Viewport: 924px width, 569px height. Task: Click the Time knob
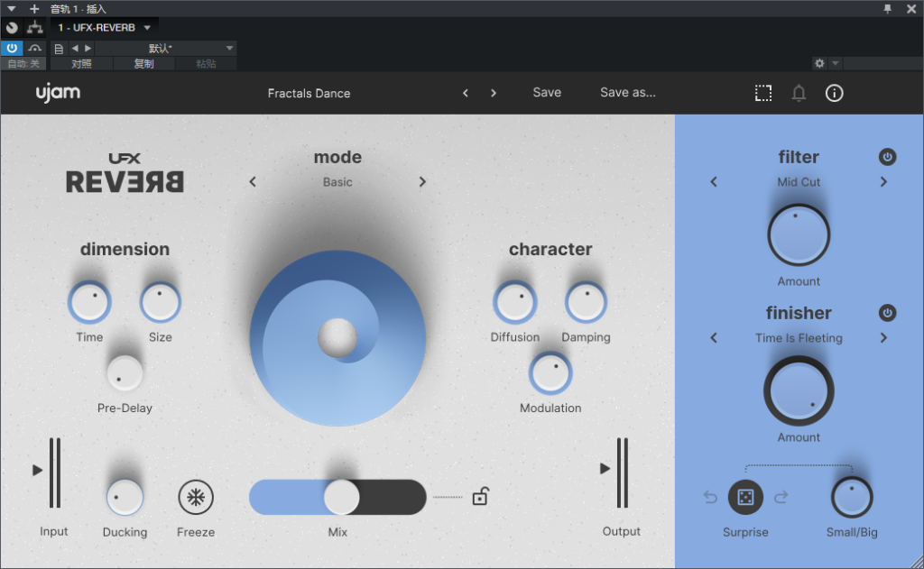tap(89, 303)
